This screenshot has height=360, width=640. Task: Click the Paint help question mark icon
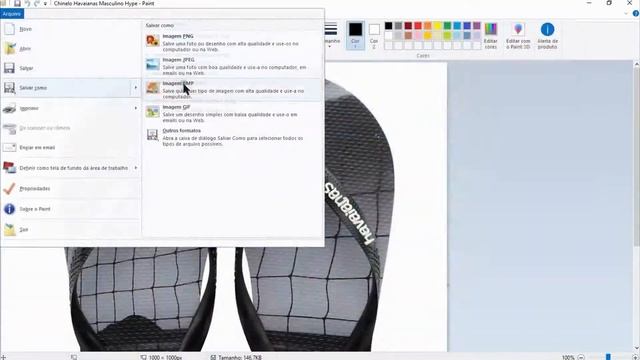coord(636,14)
